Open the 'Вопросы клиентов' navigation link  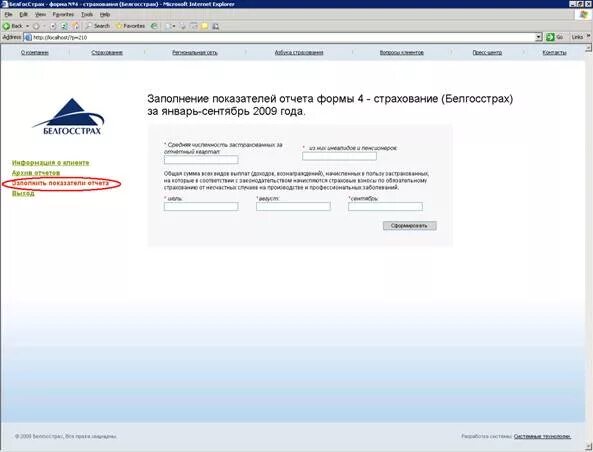402,53
